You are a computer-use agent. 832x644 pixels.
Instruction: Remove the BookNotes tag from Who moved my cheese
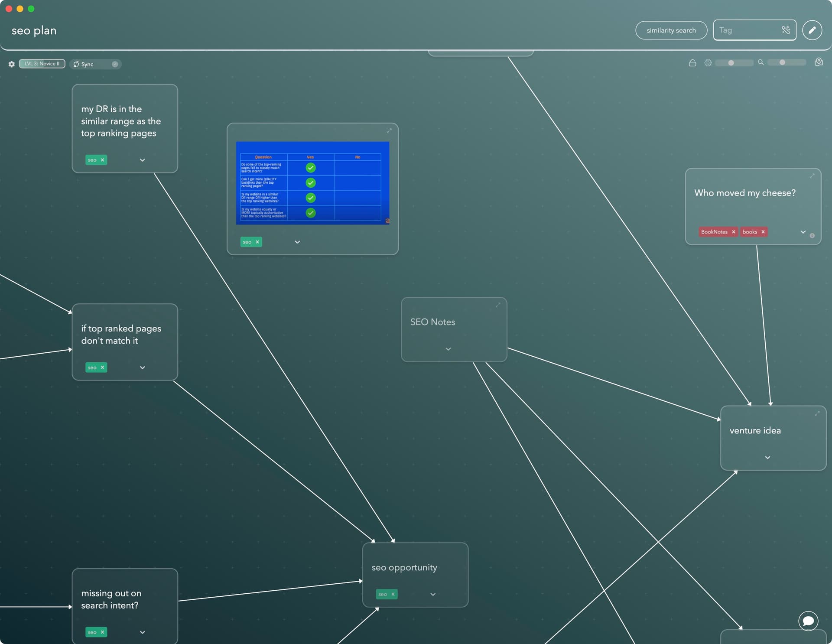[734, 232]
